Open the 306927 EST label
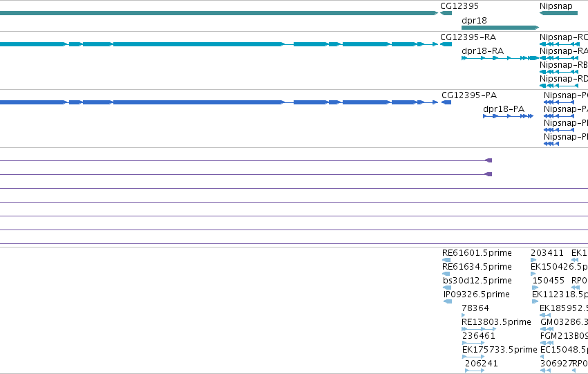588x374 pixels. pos(556,364)
